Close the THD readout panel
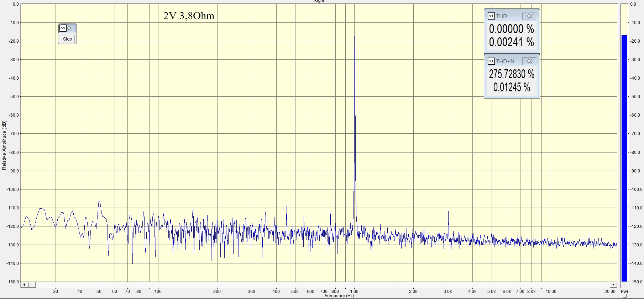Screen dimensions: 644x299 [x=529, y=16]
